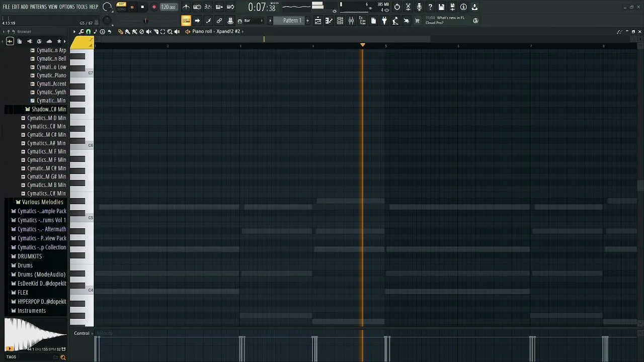Toggle the PAT/SONG mode switch
This screenshot has height=362, width=644.
click(x=121, y=7)
